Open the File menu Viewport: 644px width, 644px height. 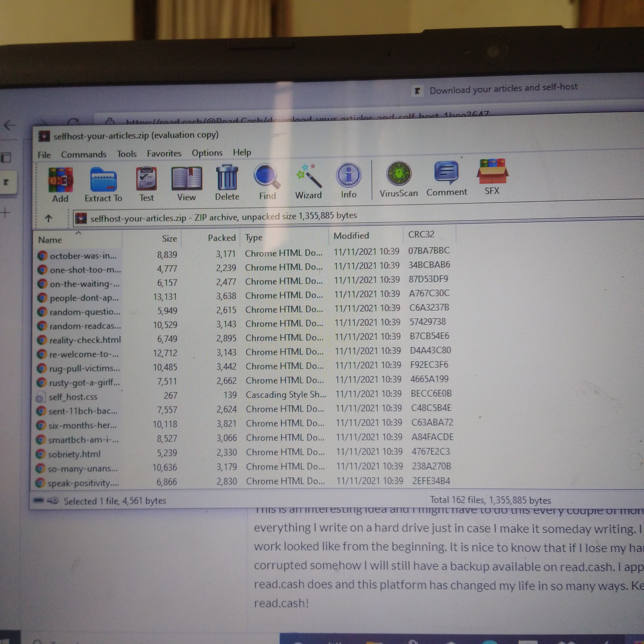pyautogui.click(x=44, y=155)
